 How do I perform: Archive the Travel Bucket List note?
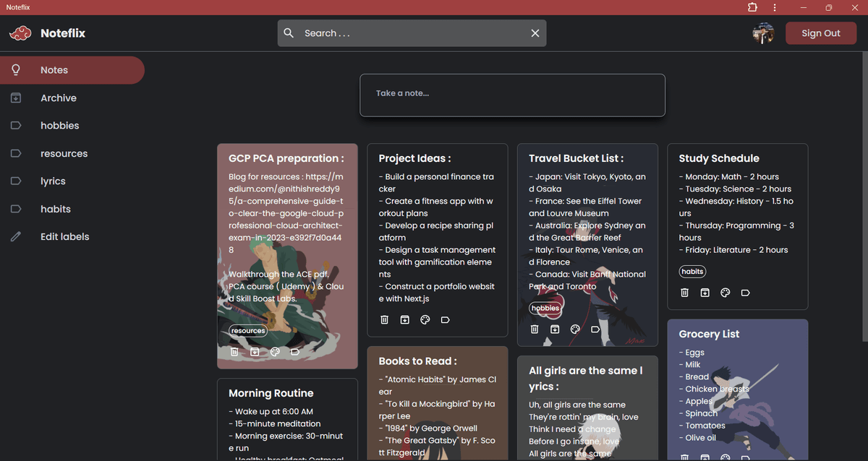click(x=555, y=329)
